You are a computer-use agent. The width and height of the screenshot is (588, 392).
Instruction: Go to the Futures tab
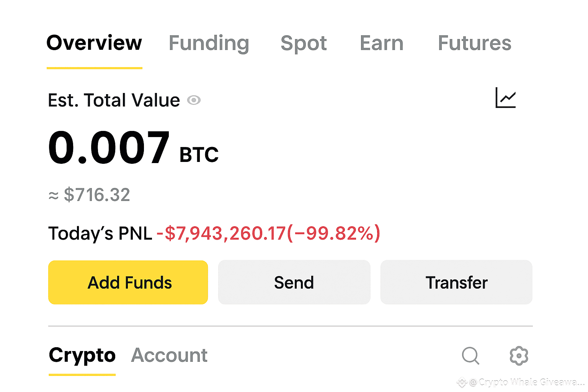[474, 43]
